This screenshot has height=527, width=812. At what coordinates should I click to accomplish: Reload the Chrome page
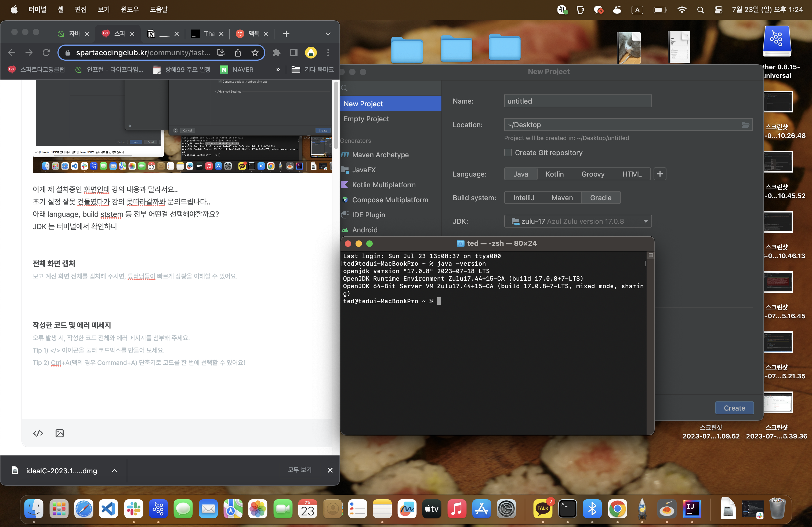point(46,53)
